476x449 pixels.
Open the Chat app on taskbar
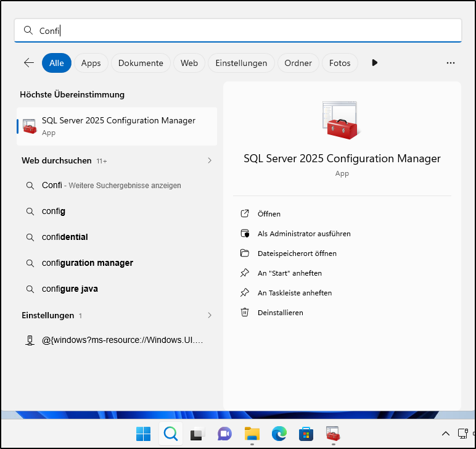pos(224,434)
